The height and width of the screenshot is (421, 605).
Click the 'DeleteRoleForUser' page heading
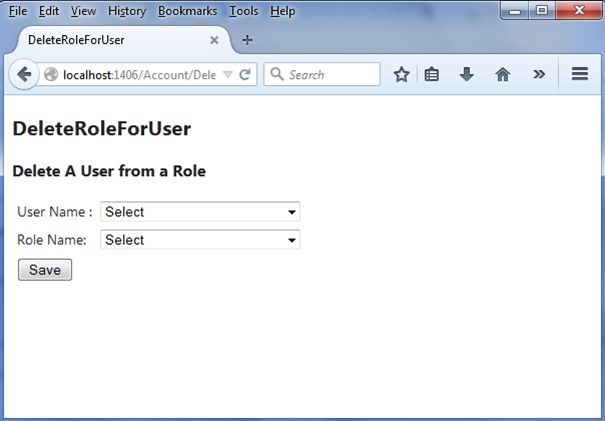tap(101, 128)
